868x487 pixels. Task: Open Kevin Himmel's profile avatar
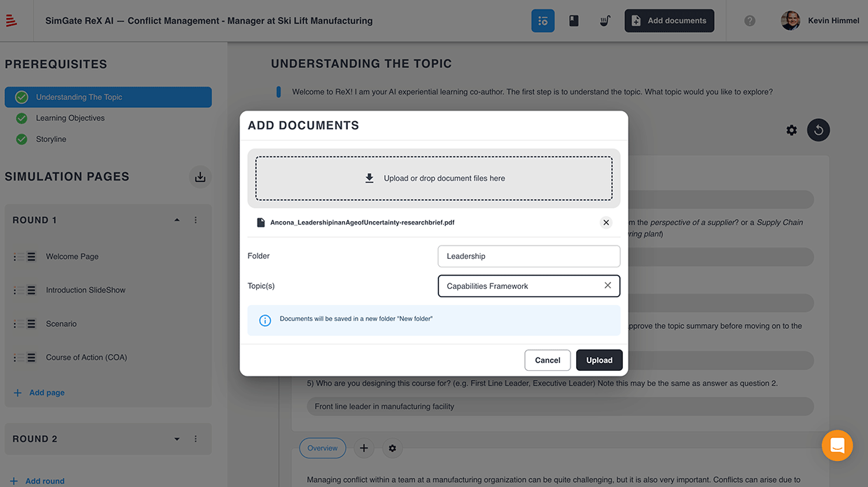[x=790, y=21]
